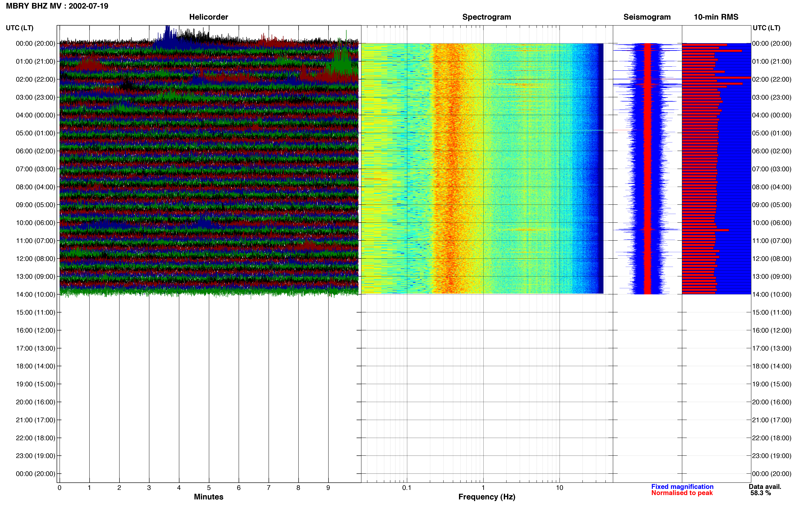Click the '5' minutes tick label
The width and height of the screenshot is (812, 508).
(209, 488)
